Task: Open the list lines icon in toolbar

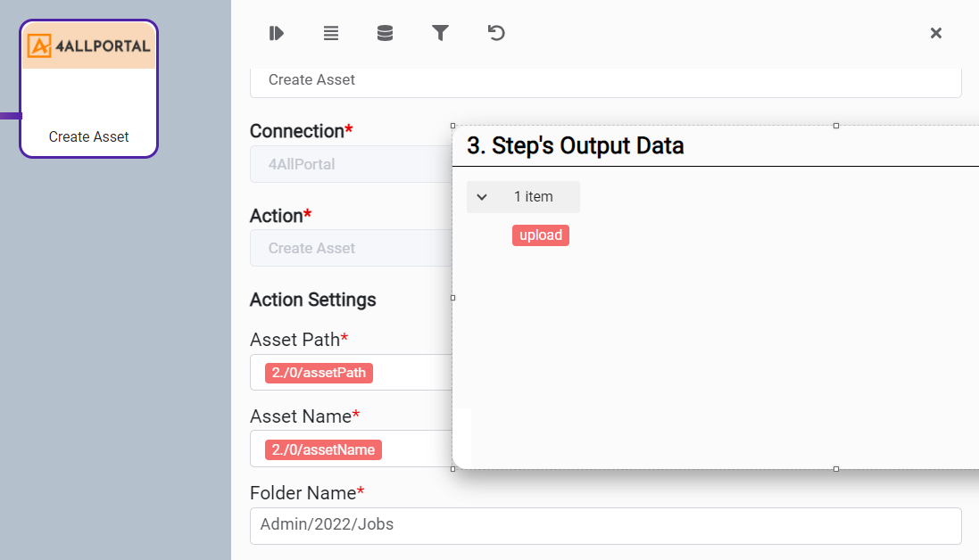Action: pyautogui.click(x=330, y=33)
